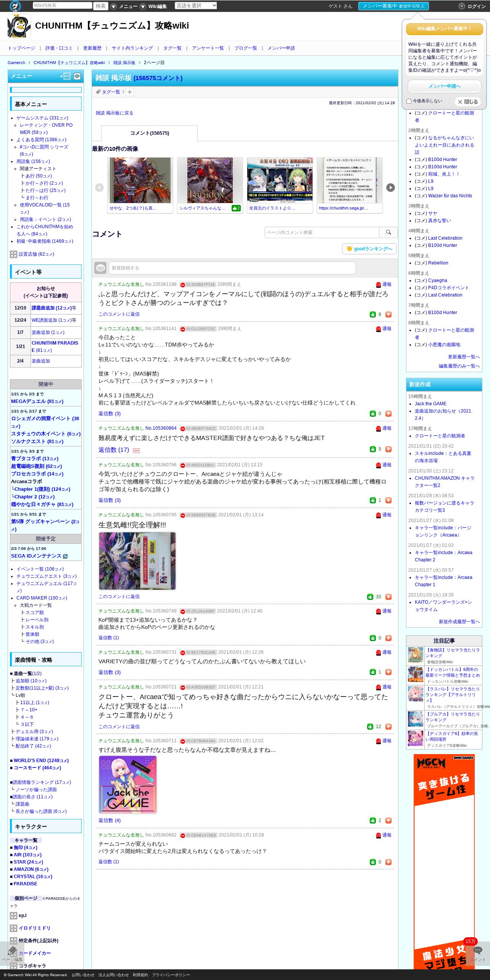Open external link icon beside SEGA IDメンテナンス
490x980 pixels.
pos(65,556)
